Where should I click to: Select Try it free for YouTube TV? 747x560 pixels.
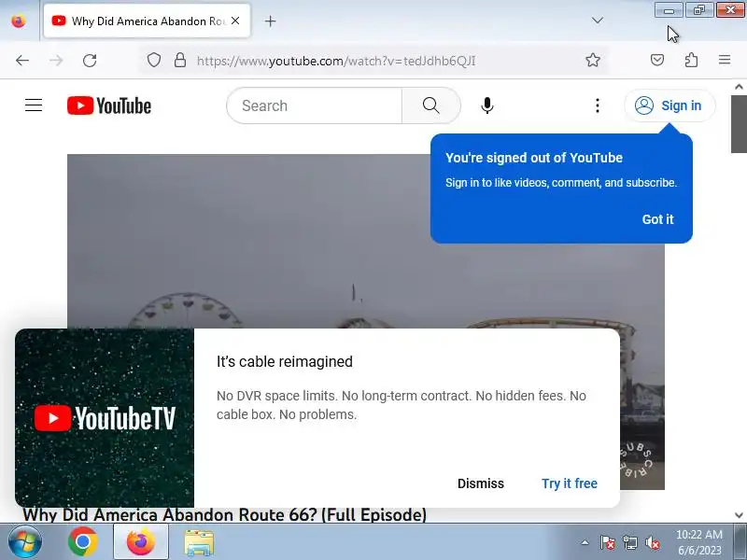point(570,483)
